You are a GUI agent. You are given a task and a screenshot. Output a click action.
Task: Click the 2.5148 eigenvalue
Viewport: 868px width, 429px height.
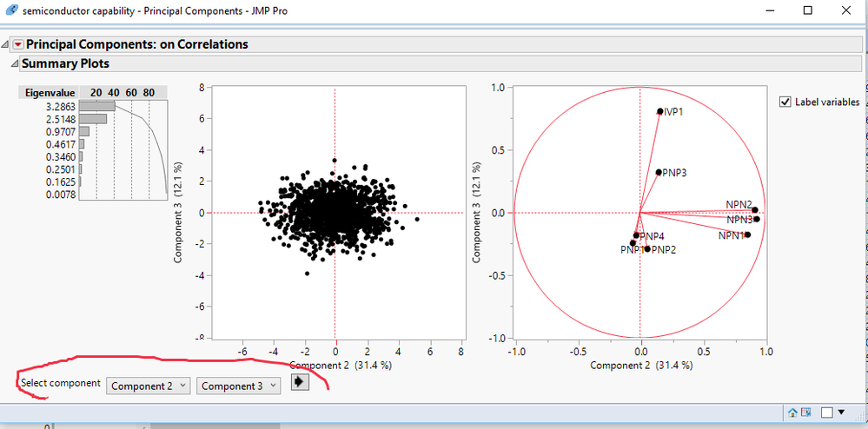click(x=61, y=118)
